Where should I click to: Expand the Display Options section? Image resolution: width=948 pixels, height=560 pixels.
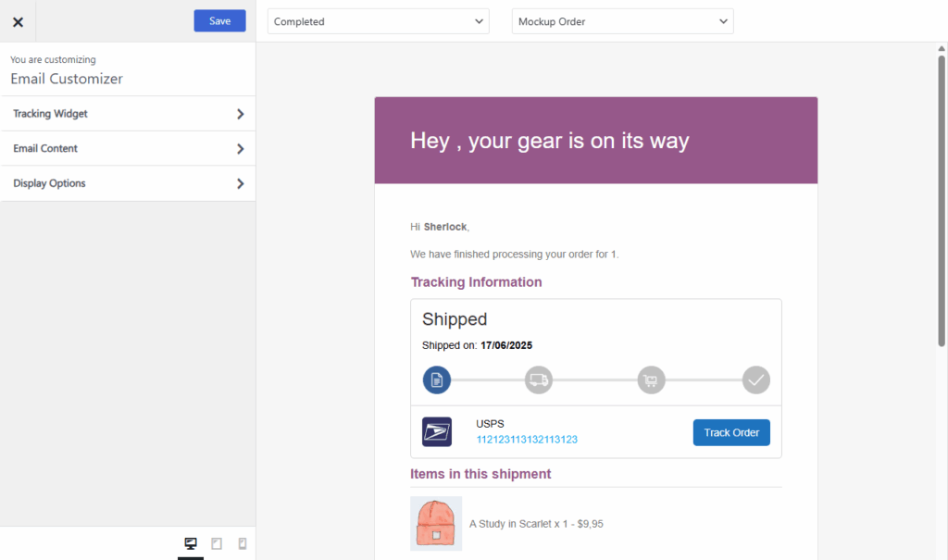point(128,183)
